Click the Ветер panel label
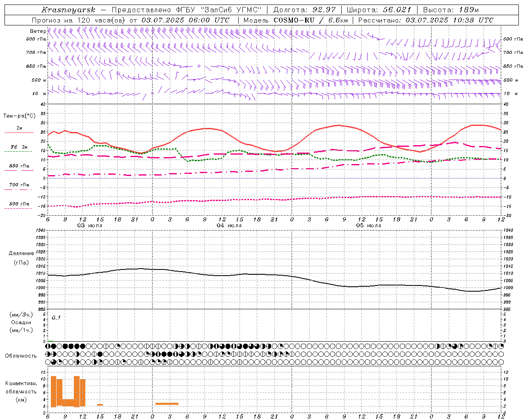The image size is (525, 420). [x=38, y=31]
